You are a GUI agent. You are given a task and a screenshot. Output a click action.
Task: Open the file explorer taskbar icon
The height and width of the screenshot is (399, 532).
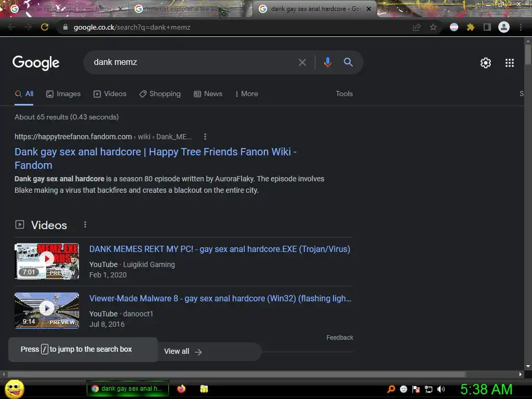click(x=204, y=389)
